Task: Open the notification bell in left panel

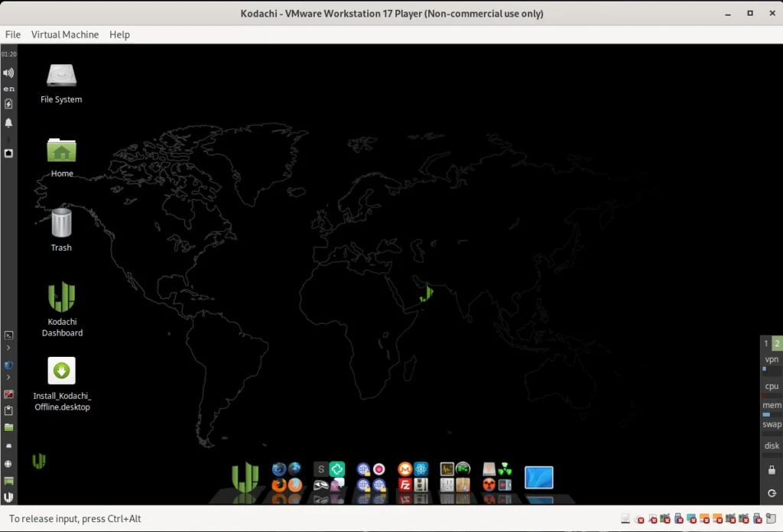Action: pos(8,123)
